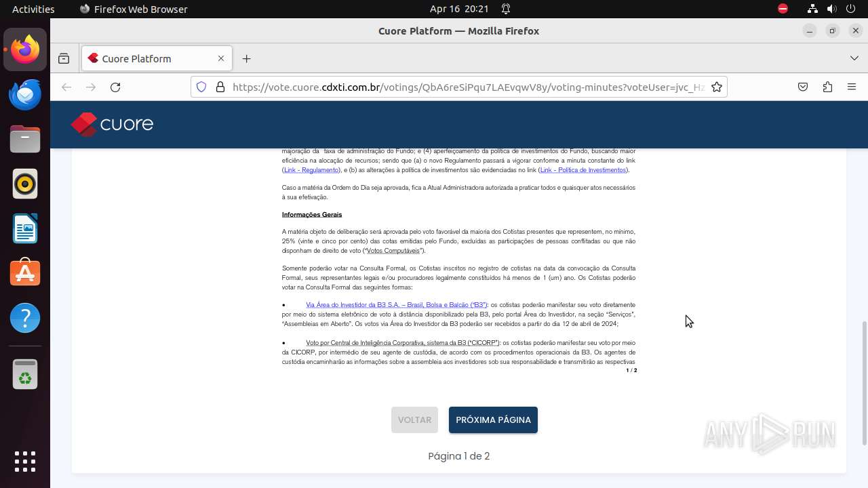Click the Página 1 de 2 indicator
868x488 pixels.
point(459,456)
